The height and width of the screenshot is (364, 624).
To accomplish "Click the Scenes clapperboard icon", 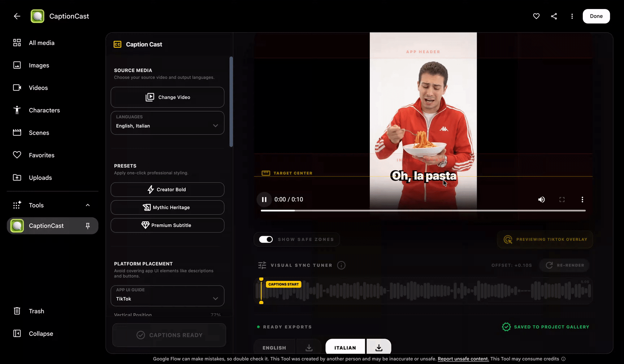I will [x=17, y=133].
